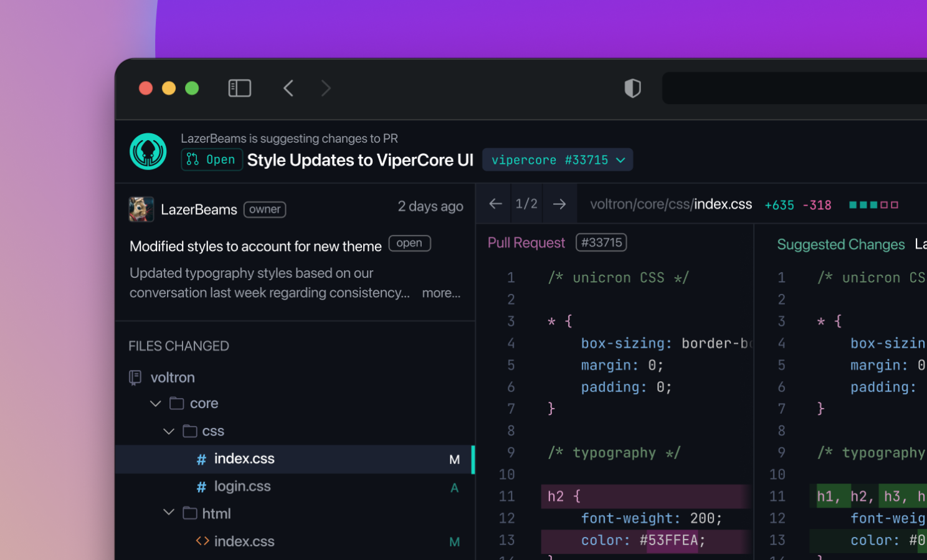
Task: Click LazerBeams avatar picture
Action: point(141,209)
